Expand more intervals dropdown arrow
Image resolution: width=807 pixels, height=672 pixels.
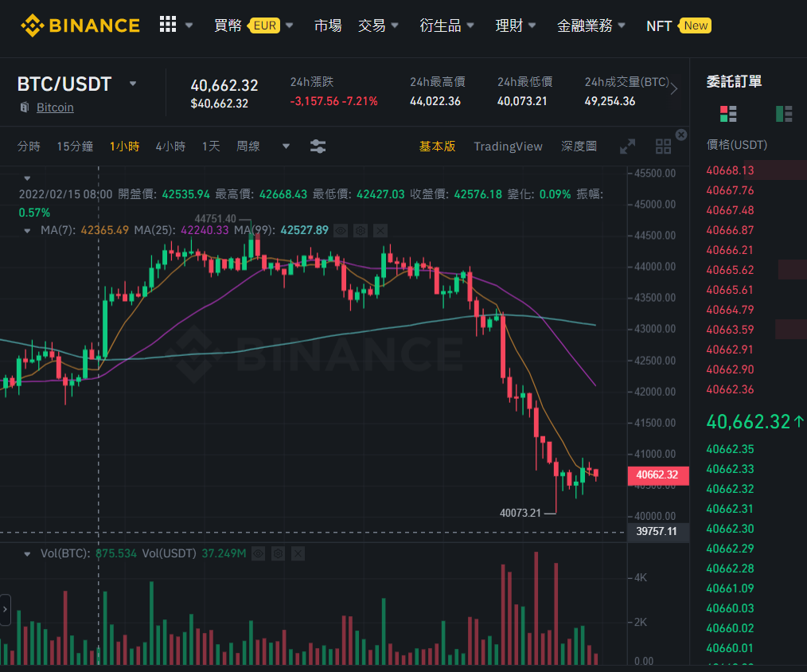[287, 147]
